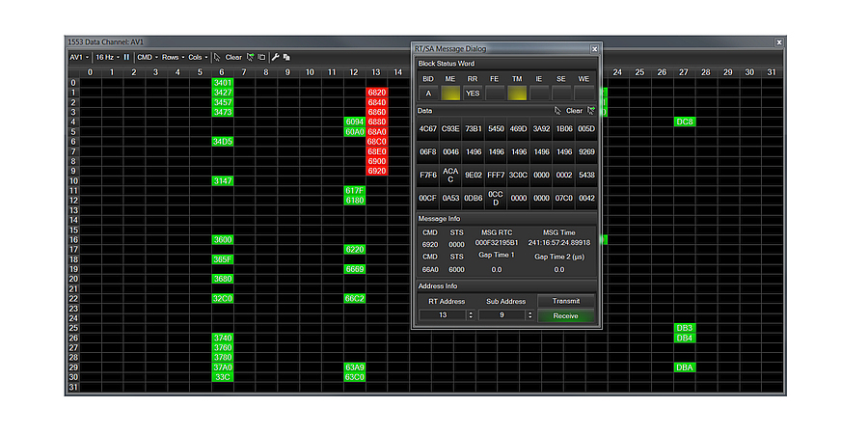This screenshot has width=868, height=434.
Task: Select red cell 6820
Action: [x=376, y=92]
